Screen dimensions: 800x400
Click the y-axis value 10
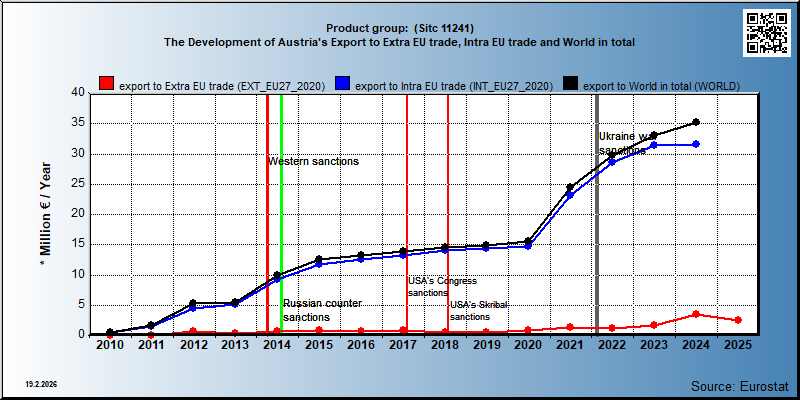78,275
